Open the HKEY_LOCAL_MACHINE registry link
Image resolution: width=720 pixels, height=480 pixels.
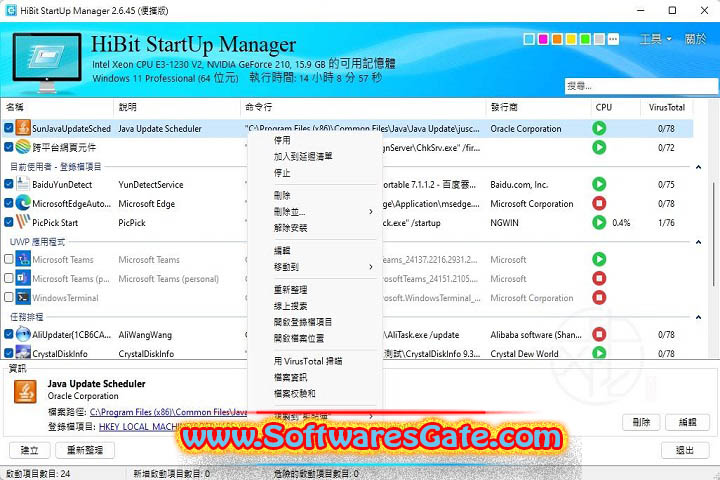[140, 427]
